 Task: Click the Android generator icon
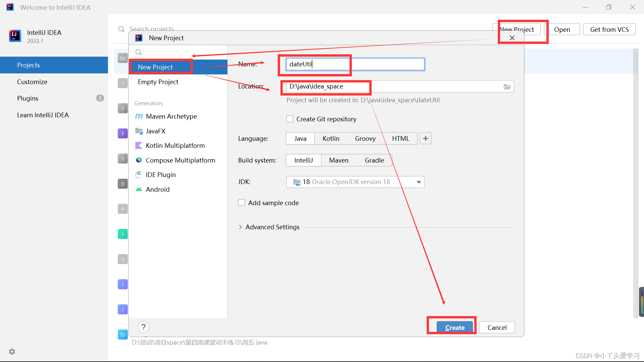pyautogui.click(x=139, y=189)
